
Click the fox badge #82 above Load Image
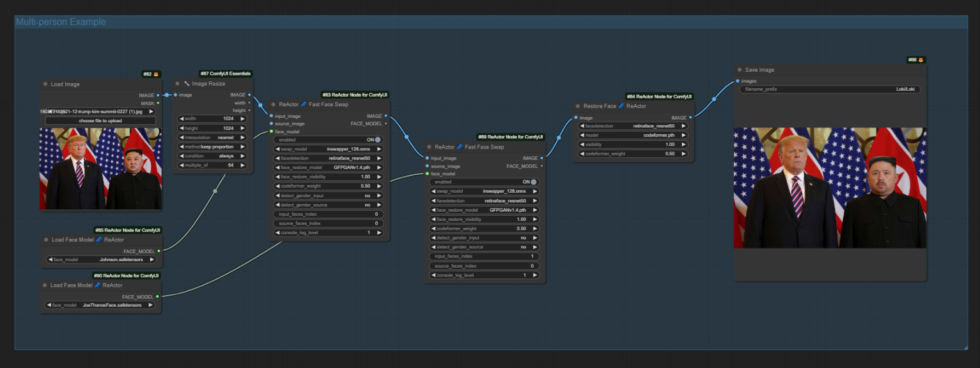click(152, 74)
